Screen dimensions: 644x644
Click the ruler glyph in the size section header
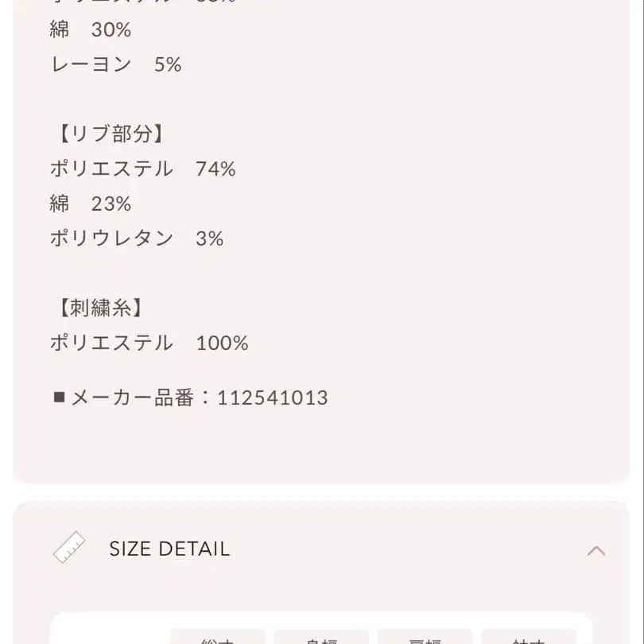pyautogui.click(x=70, y=549)
